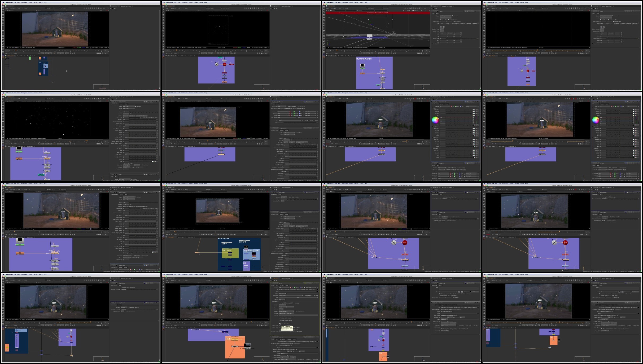Click the Burning Ashes backdrop title
This screenshot has width=643, height=364.
pos(364,59)
